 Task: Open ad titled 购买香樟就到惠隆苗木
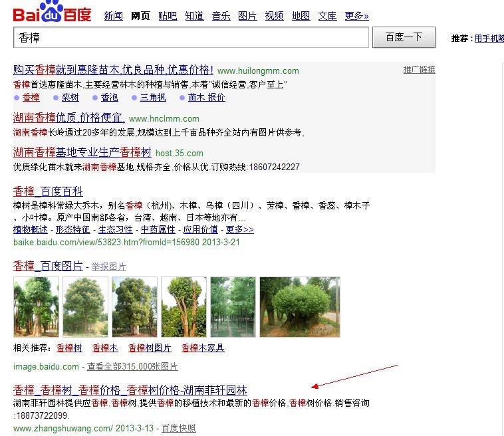(113, 70)
